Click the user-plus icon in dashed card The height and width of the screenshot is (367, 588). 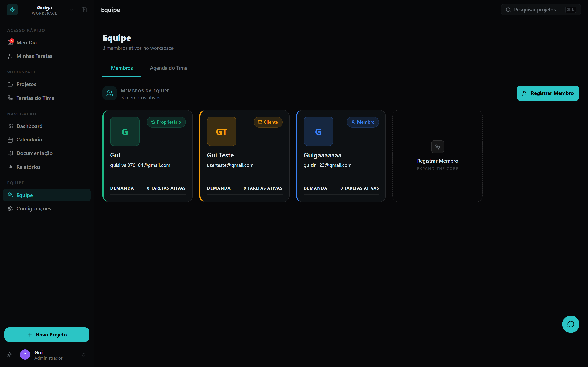[437, 147]
